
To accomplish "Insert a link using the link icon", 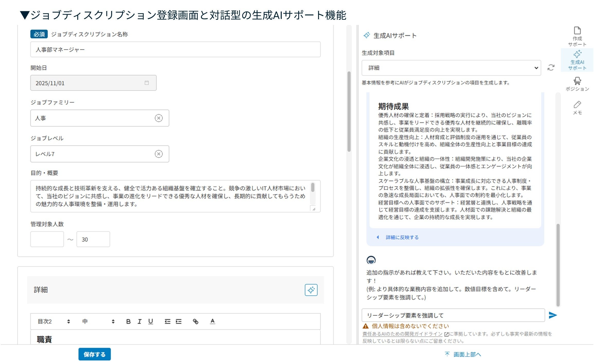I will tap(195, 321).
